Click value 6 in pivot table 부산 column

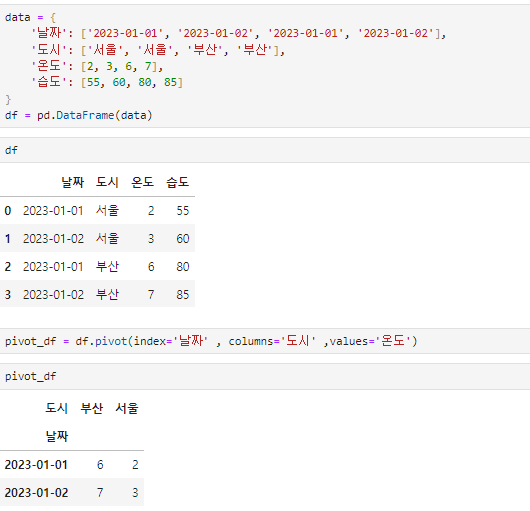point(100,465)
